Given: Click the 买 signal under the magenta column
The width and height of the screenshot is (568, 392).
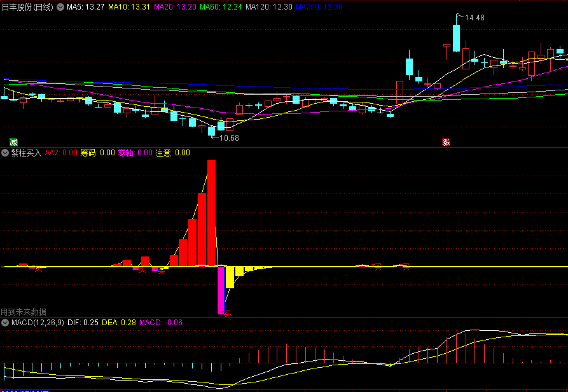Looking at the screenshot, I should coord(227,314).
